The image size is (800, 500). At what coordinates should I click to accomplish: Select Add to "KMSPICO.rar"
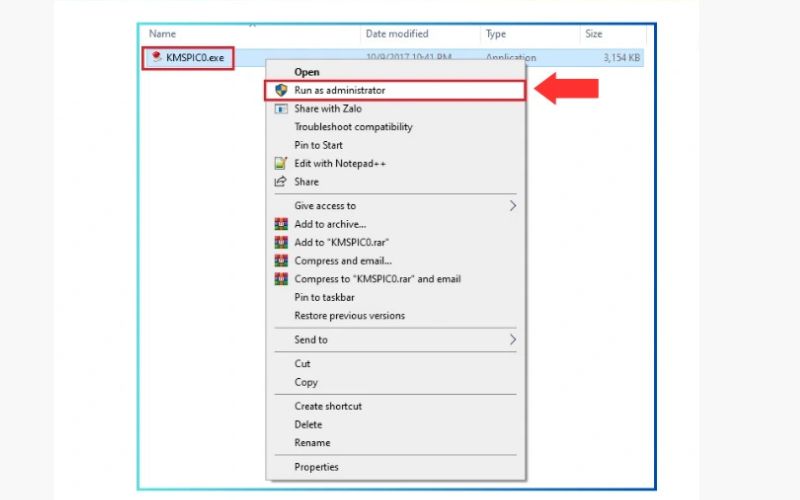(x=341, y=242)
